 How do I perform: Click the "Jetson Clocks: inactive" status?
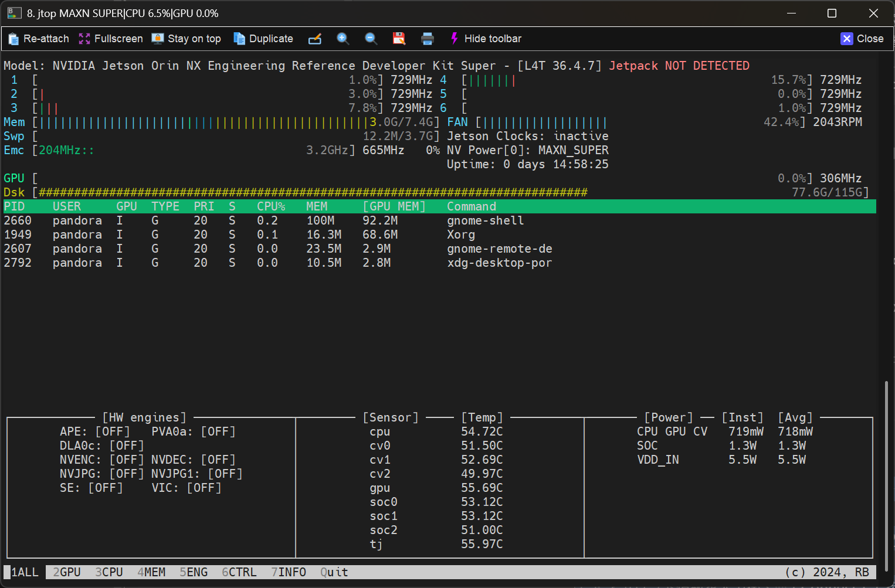point(528,136)
